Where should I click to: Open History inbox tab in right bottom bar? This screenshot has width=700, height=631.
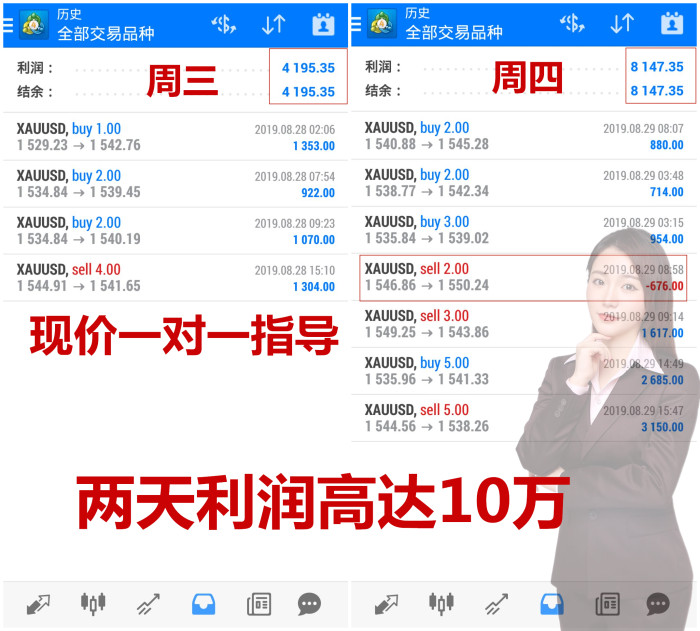(552, 604)
